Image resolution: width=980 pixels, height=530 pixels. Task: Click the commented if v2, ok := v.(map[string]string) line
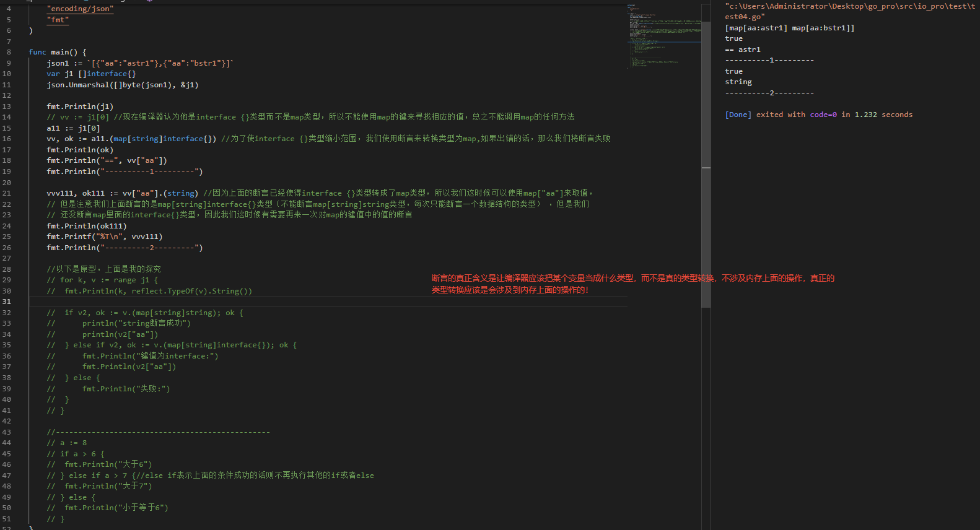click(x=145, y=313)
